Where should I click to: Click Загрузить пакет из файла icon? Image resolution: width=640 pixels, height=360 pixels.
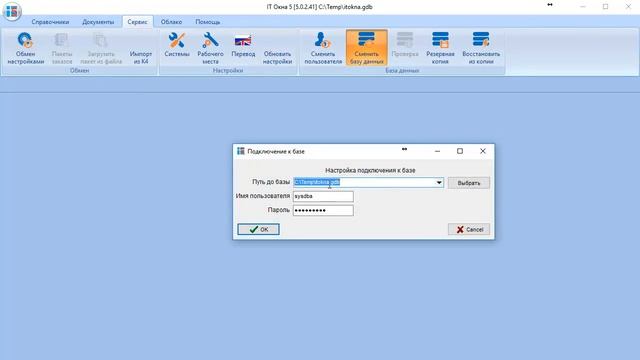click(101, 48)
